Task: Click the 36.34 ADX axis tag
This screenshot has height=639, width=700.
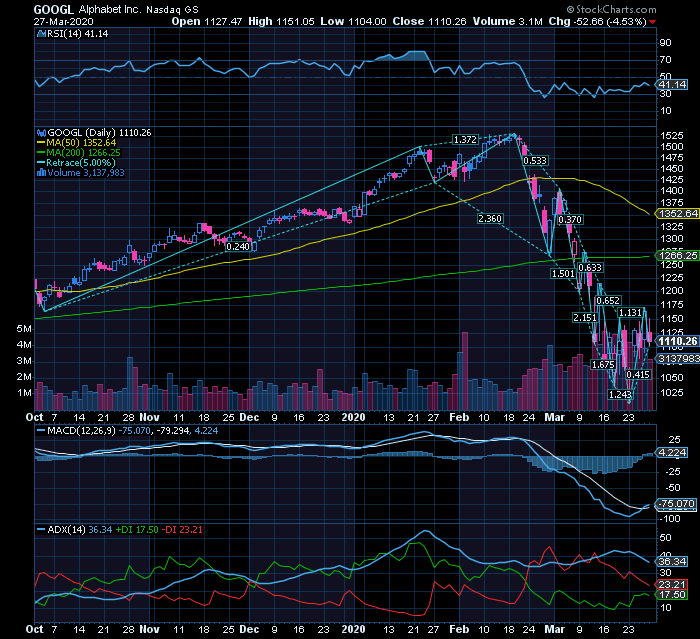Action: pos(672,562)
